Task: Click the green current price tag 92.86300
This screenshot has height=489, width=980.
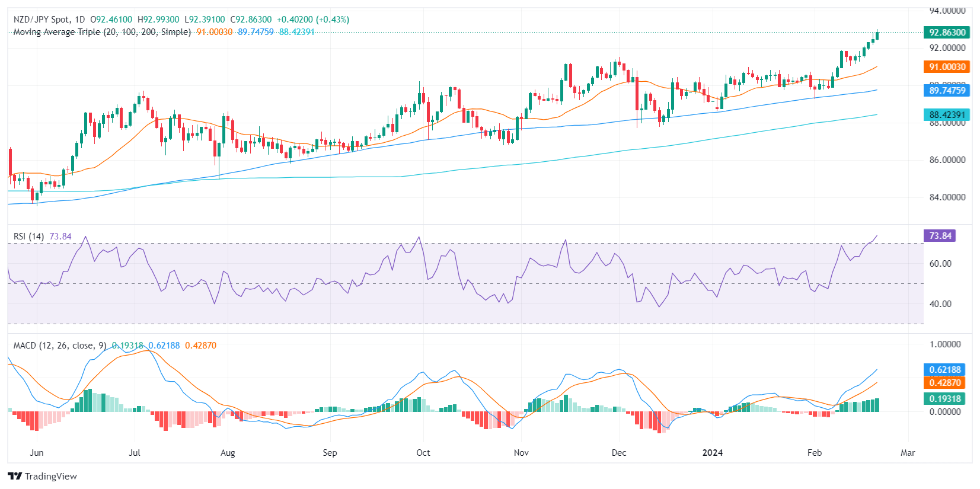Action: [946, 33]
